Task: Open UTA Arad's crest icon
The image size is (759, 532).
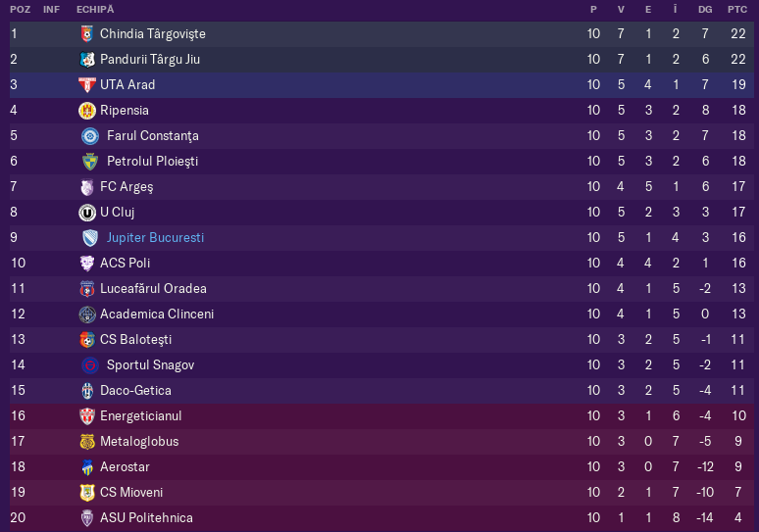Action: pos(87,84)
